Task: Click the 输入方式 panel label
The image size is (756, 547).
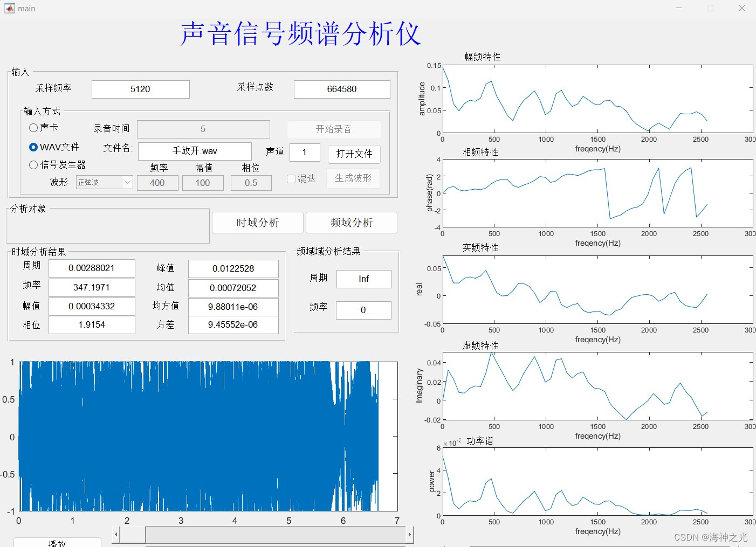Action: click(x=42, y=111)
